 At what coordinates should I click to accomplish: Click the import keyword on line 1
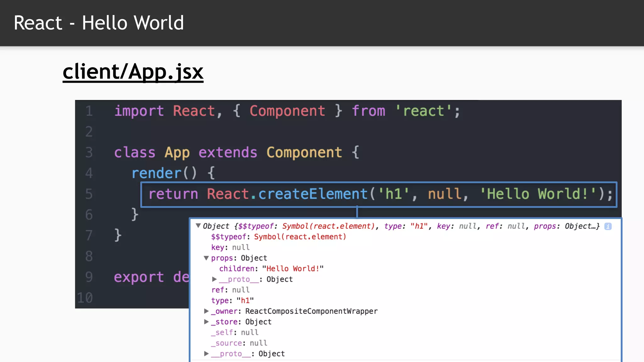point(139,111)
